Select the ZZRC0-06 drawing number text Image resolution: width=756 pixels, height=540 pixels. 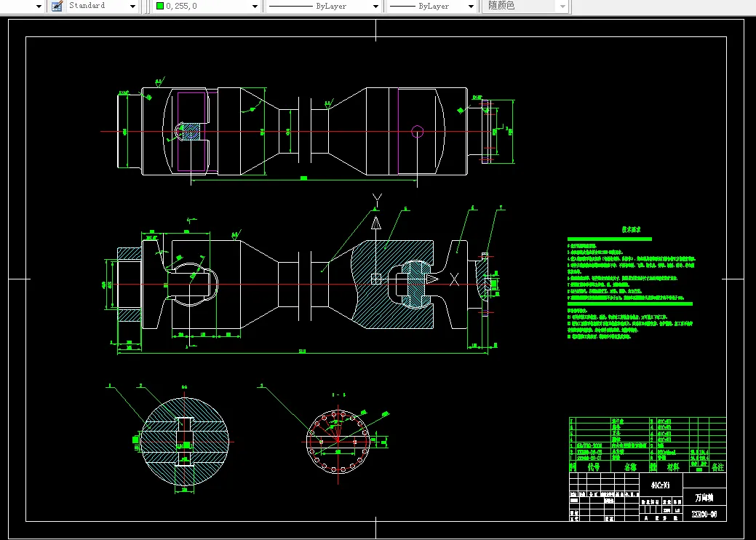(704, 514)
